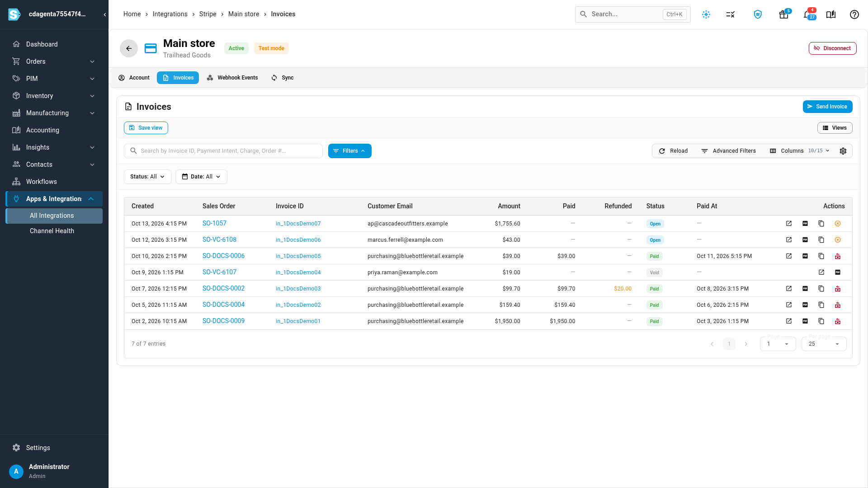Expand the Orders menu in sidebar
This screenshot has height=488, width=868.
[x=54, y=61]
